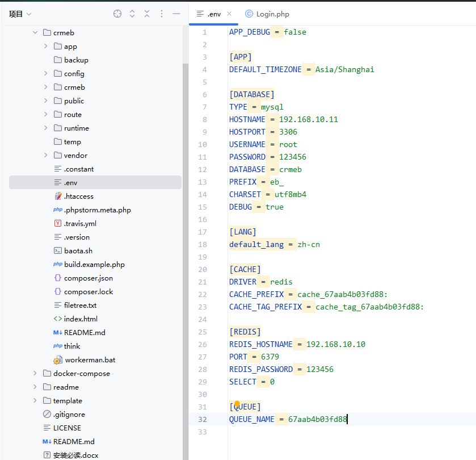Open filetree.txt file
The height and width of the screenshot is (460, 476).
pyautogui.click(x=75, y=305)
